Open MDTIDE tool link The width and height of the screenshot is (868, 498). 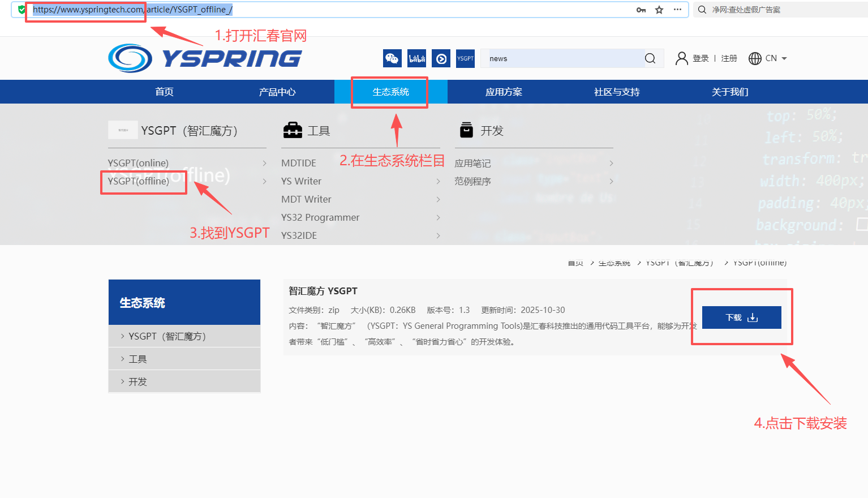[x=299, y=163]
